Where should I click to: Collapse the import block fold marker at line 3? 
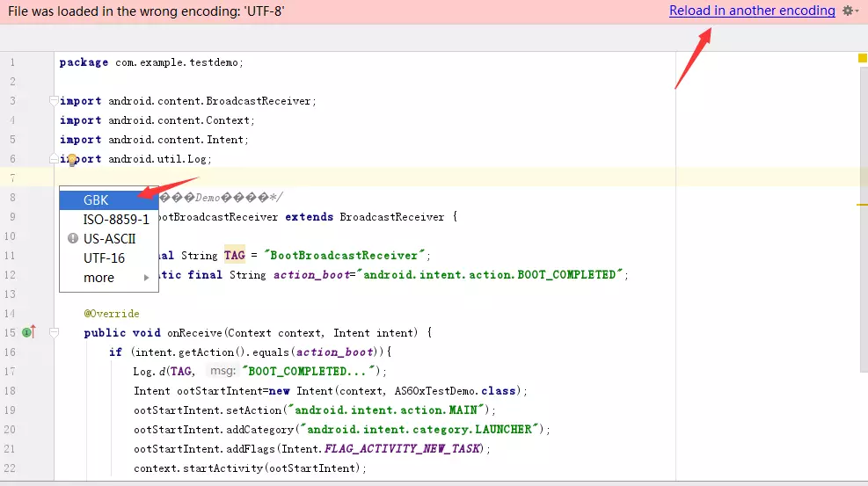coord(54,101)
